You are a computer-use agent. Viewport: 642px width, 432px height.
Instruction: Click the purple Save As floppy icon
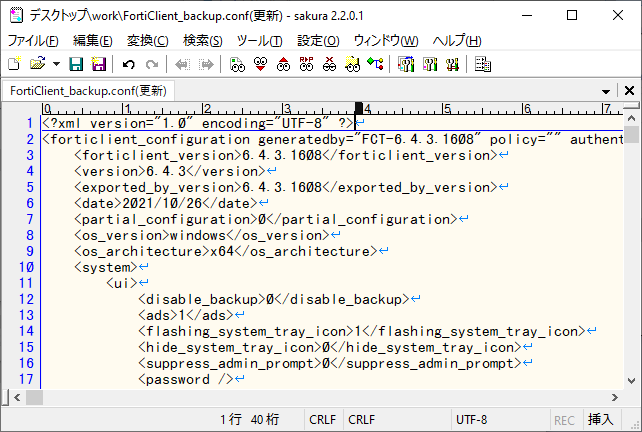(x=98, y=64)
